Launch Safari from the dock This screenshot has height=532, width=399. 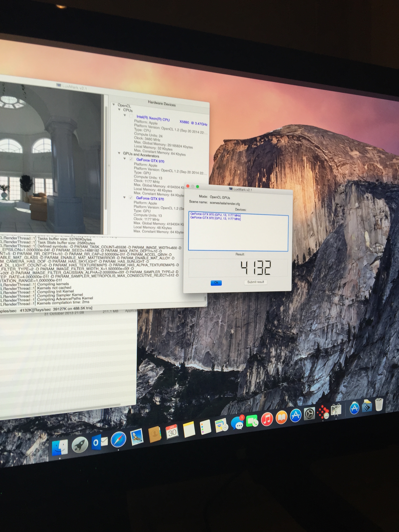118,440
